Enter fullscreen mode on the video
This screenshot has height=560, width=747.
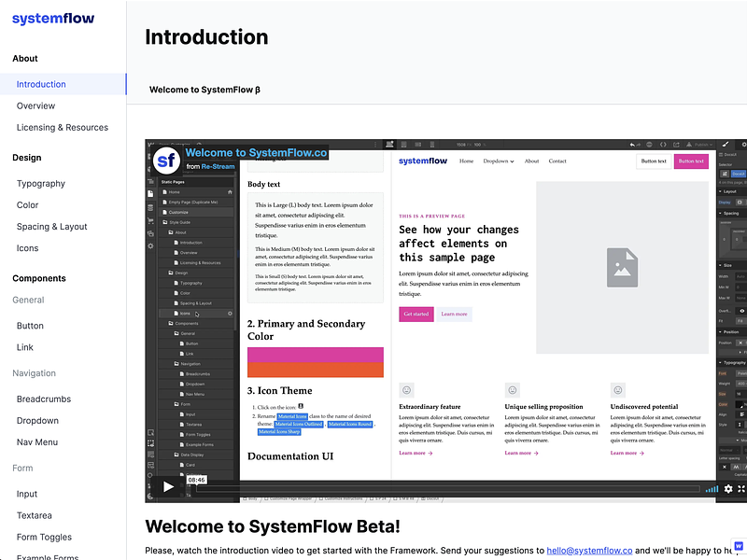pyautogui.click(x=741, y=488)
